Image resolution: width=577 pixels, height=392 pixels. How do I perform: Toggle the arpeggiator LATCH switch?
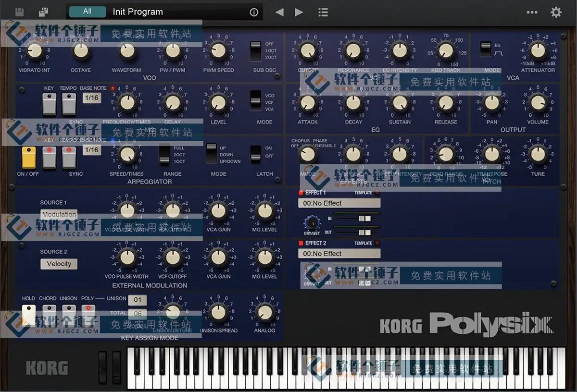[256, 155]
